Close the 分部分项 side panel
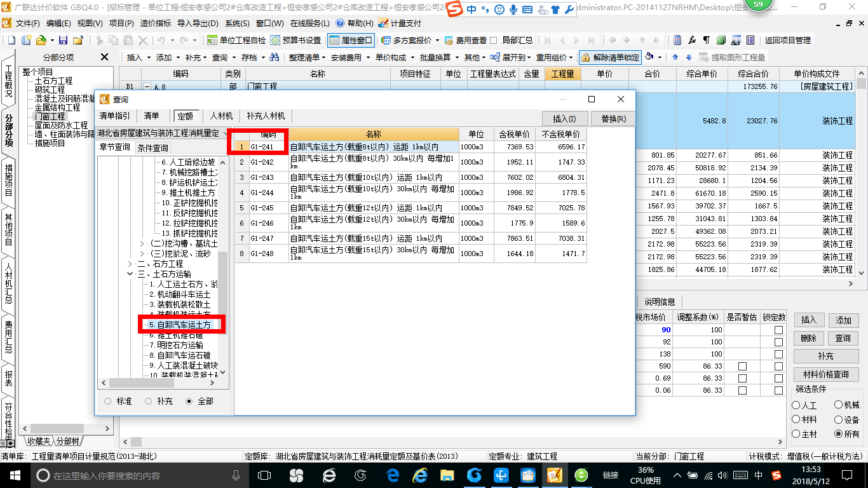 pyautogui.click(x=105, y=57)
